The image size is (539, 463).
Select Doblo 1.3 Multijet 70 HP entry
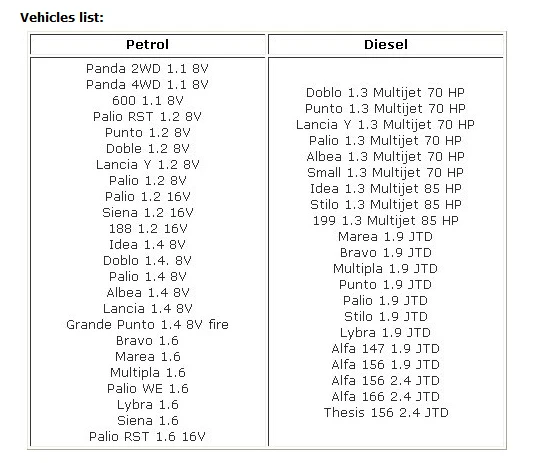coord(385,92)
